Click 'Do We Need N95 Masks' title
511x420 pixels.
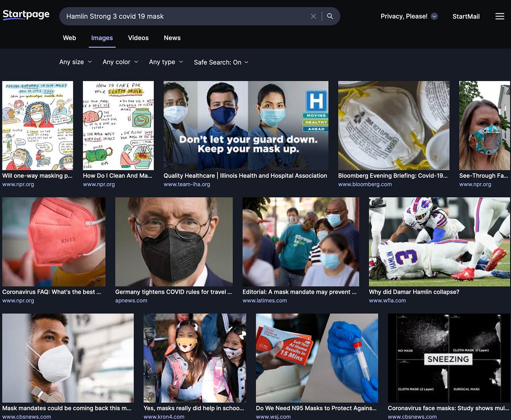(316, 408)
